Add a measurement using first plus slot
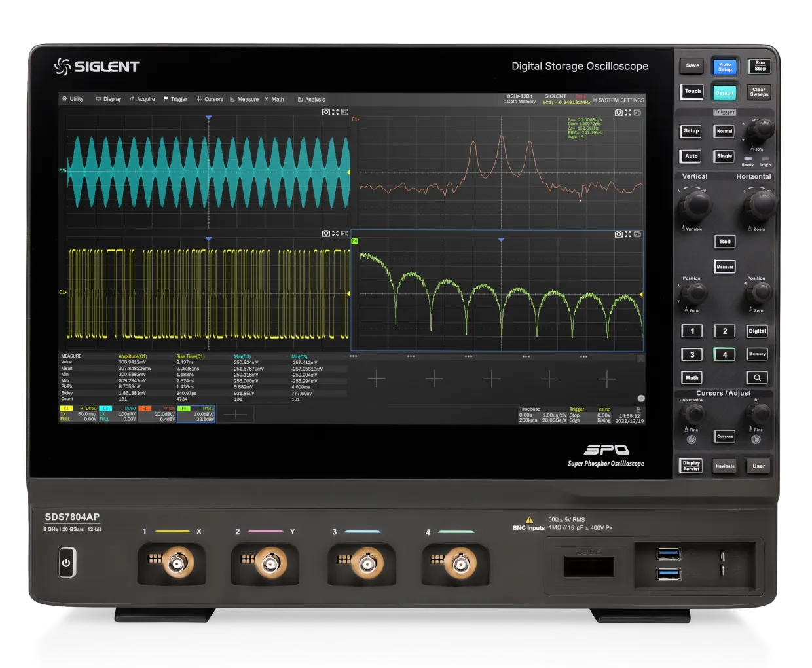 point(377,379)
